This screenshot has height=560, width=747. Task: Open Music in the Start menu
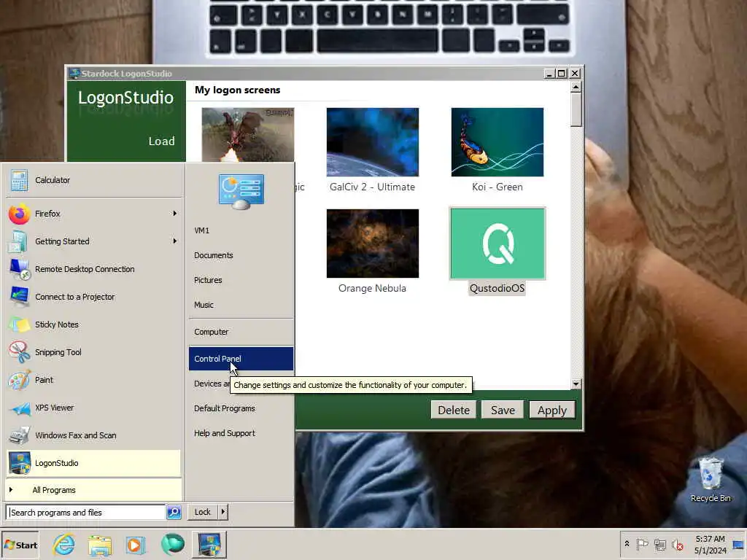tap(241, 305)
